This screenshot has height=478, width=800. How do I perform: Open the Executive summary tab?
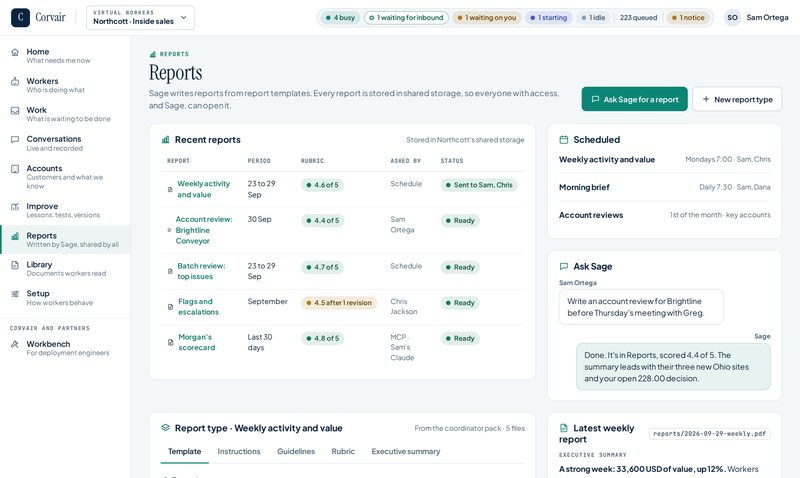[406, 451]
